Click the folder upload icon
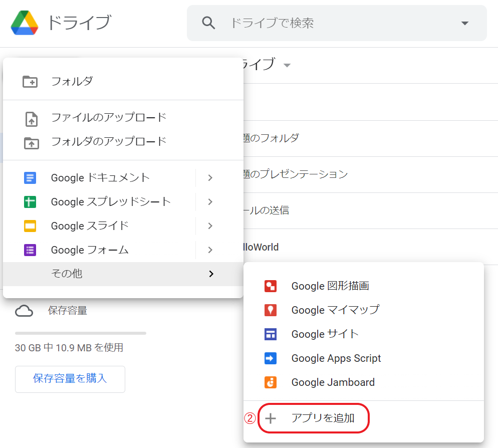The image size is (498, 448). coord(32,143)
